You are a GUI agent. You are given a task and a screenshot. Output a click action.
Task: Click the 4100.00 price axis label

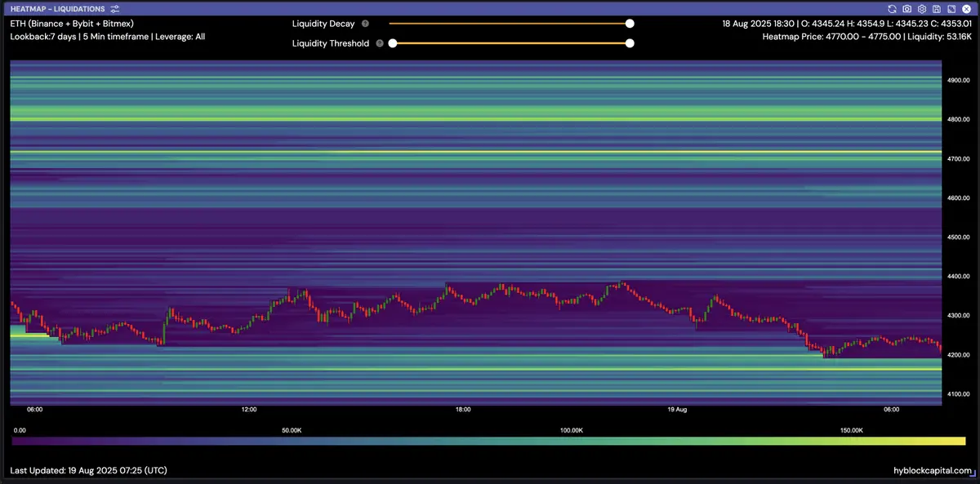(959, 394)
